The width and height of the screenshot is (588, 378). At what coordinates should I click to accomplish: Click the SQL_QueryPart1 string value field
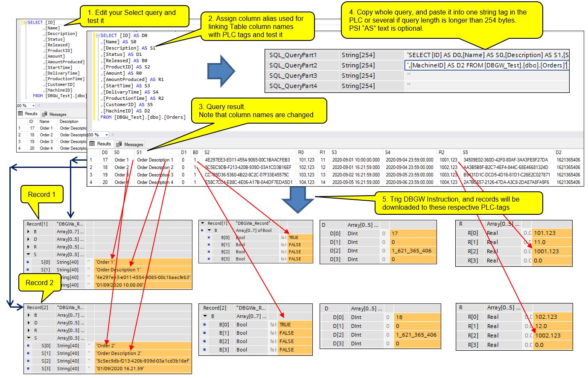487,55
